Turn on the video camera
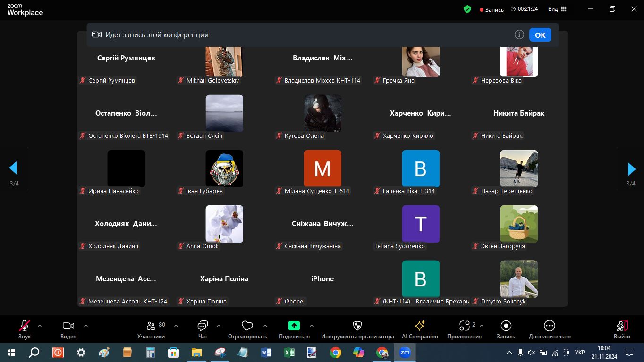644x362 pixels. point(68,326)
